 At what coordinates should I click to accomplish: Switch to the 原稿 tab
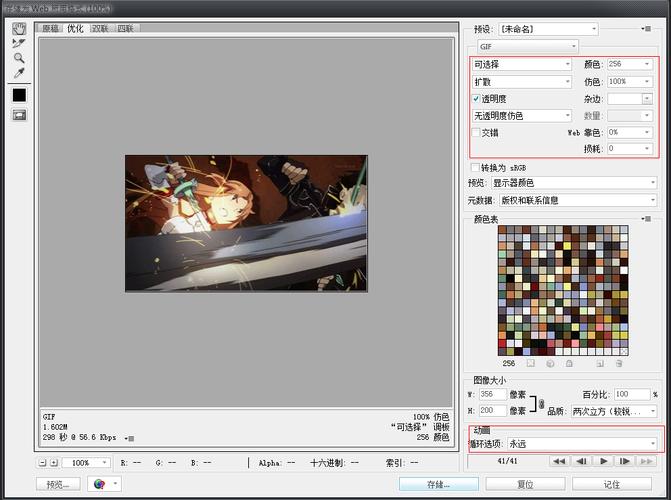pos(50,28)
